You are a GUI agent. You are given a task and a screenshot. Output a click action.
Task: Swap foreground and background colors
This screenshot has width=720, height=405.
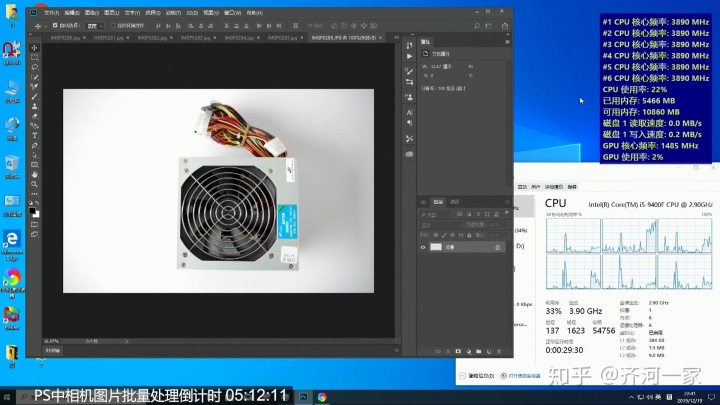[x=37, y=203]
